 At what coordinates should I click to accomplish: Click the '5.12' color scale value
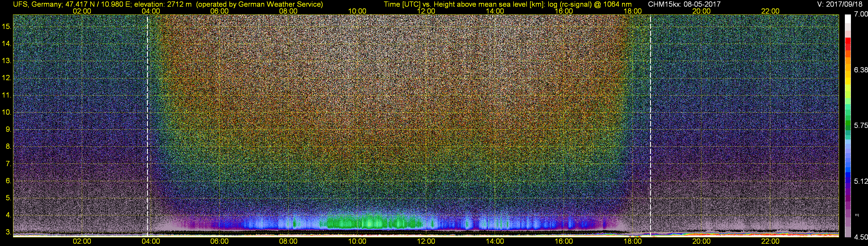[x=861, y=181]
